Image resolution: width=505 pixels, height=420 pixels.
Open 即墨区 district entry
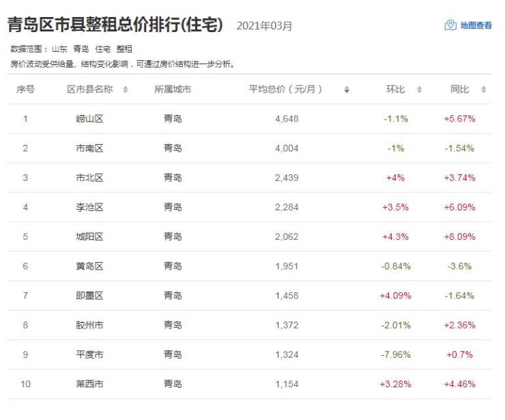[x=89, y=296]
